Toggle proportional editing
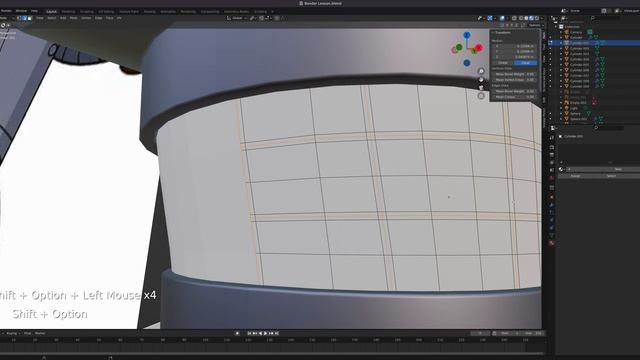Screen dimensions: 640x360 (x=277, y=18)
